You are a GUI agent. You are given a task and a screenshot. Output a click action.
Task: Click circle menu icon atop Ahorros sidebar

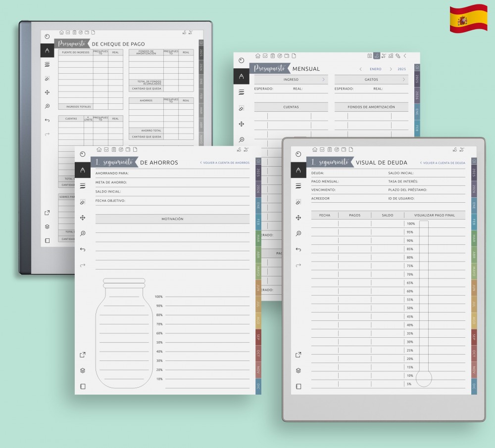pyautogui.click(x=83, y=154)
